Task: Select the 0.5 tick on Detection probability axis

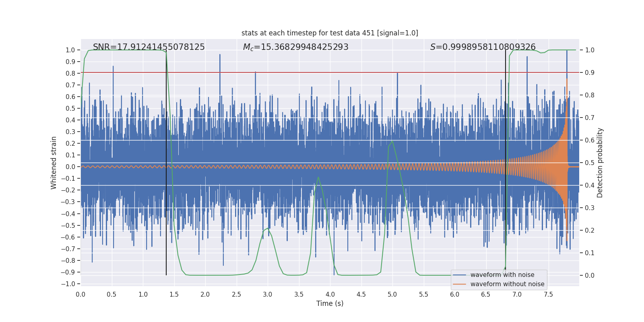Action: [x=590, y=163]
